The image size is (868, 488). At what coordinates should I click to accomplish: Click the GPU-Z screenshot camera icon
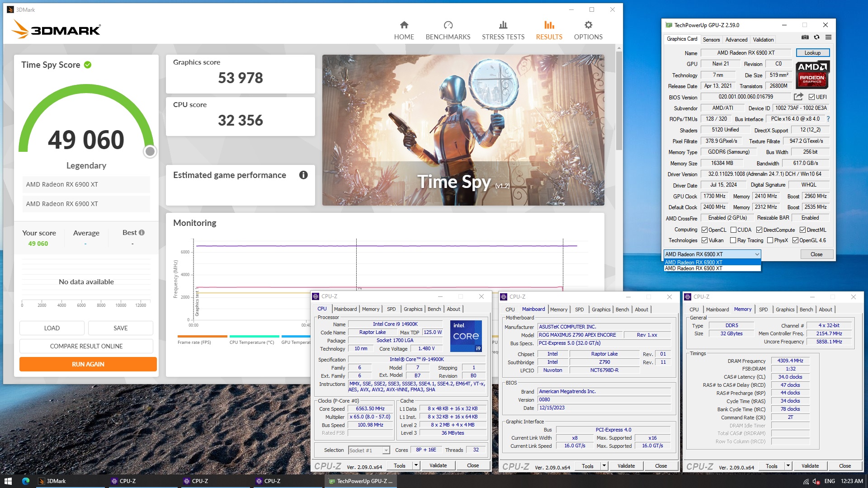click(x=805, y=37)
